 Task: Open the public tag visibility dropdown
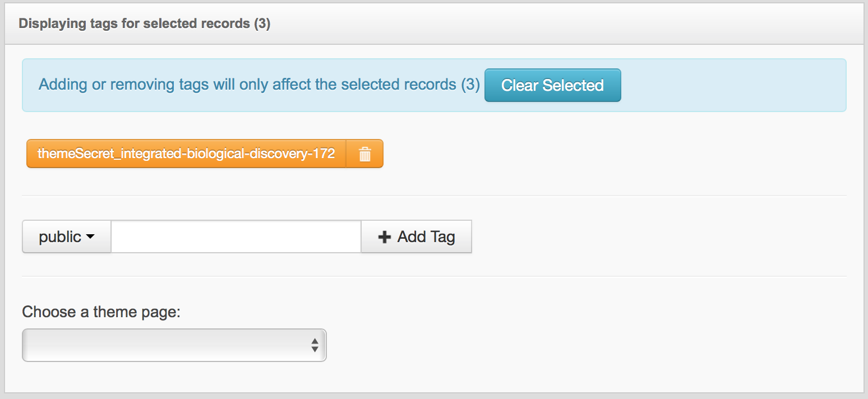pyautogui.click(x=66, y=237)
